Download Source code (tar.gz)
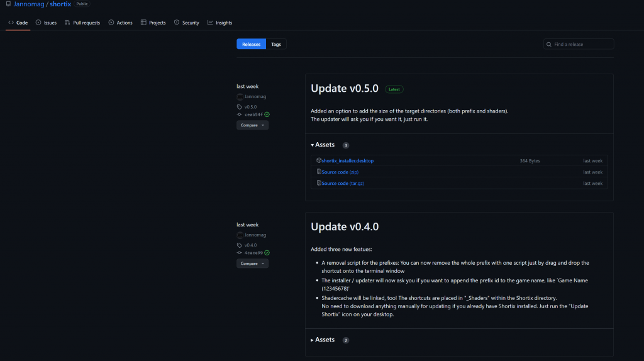 343,183
